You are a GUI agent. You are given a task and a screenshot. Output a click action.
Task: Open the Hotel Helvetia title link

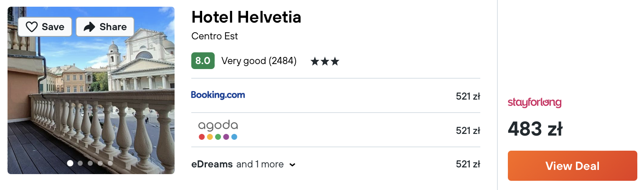(246, 17)
